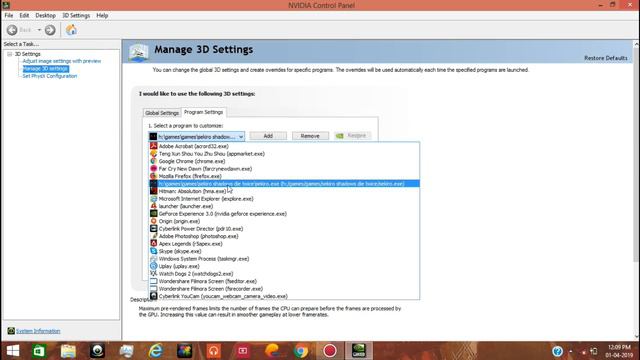640x360 pixels.
Task: Click the Forward navigation arrow icon
Action: (50, 30)
